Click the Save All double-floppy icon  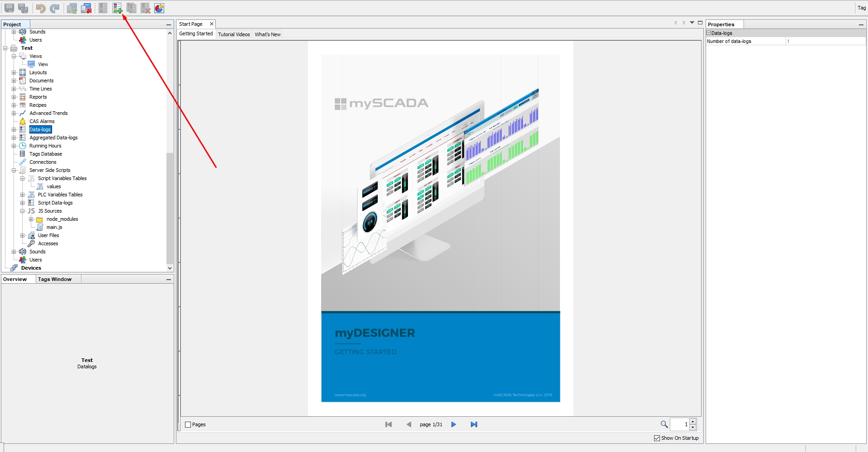[x=24, y=8]
